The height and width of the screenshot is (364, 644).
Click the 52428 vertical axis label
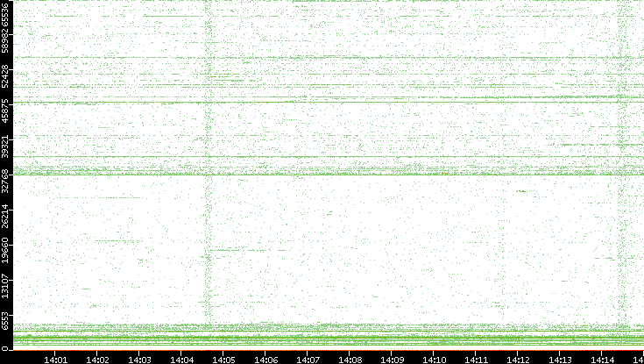click(x=7, y=77)
